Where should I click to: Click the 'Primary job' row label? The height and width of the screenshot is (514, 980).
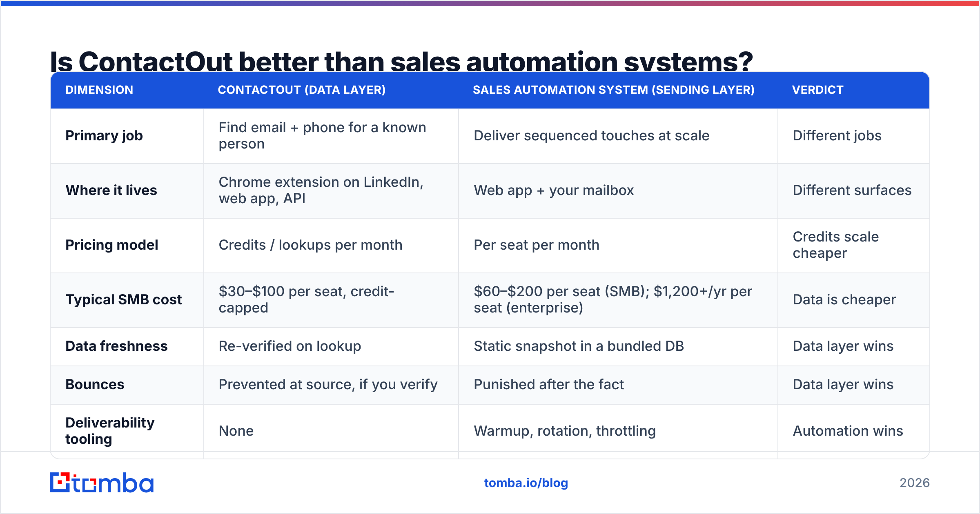(x=104, y=136)
